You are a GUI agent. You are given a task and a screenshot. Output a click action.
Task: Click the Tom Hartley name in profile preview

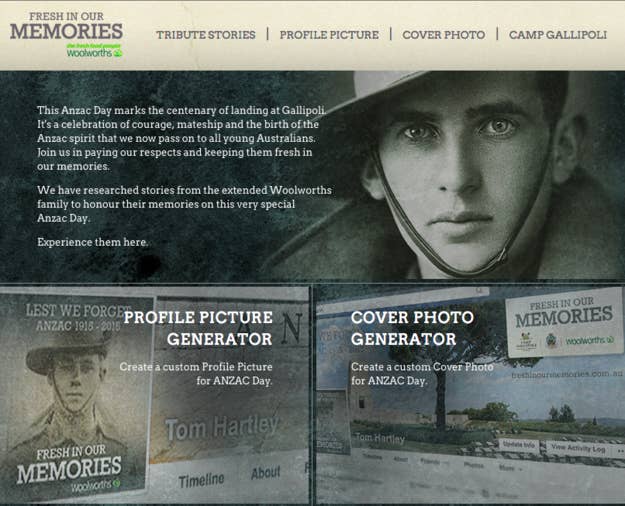pyautogui.click(x=222, y=428)
